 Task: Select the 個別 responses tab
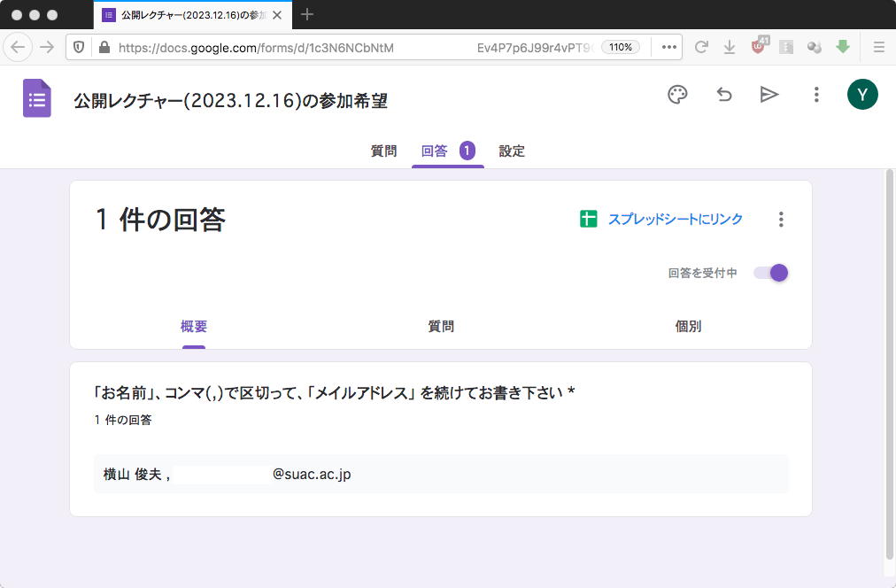coord(688,327)
